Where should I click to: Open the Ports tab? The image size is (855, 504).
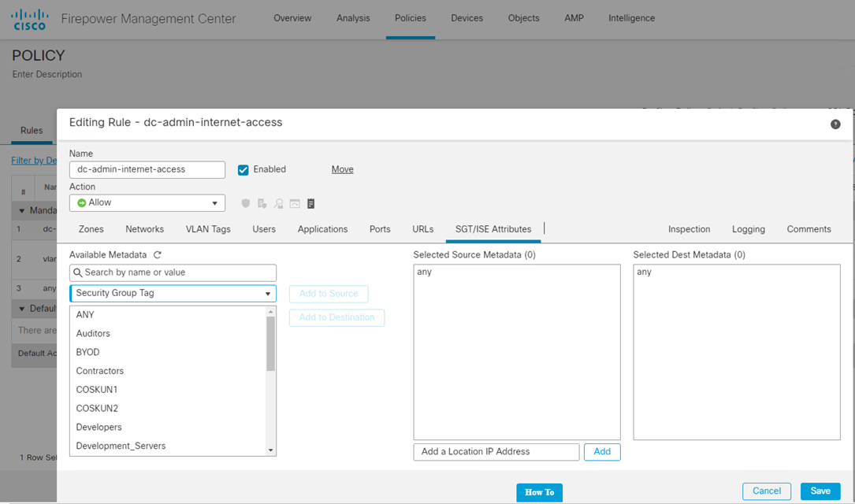[x=380, y=229]
